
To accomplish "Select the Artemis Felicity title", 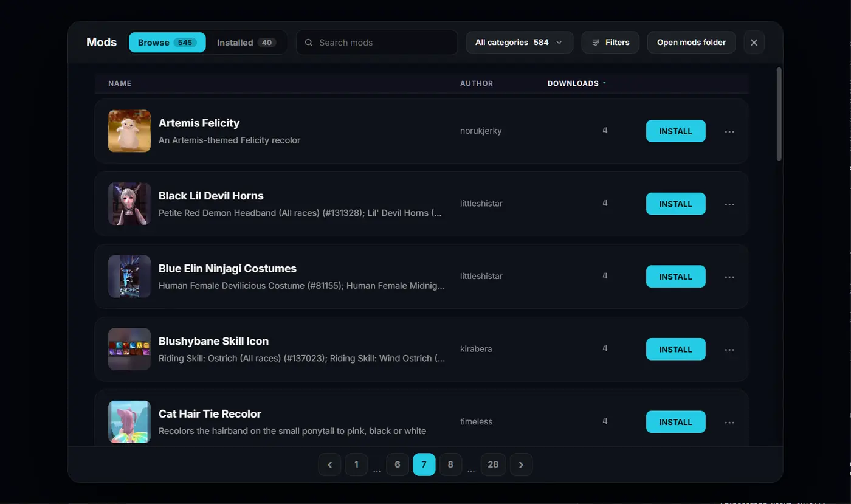I will 199,123.
